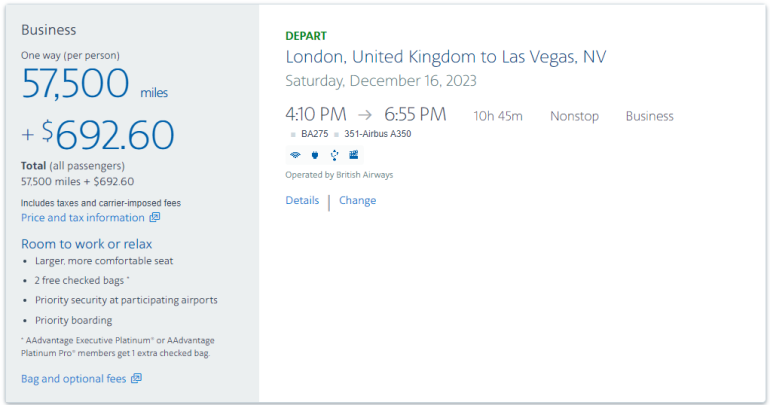This screenshot has height=405, width=770.
Task: Click the 4:10 PM departure time
Action: 315,115
